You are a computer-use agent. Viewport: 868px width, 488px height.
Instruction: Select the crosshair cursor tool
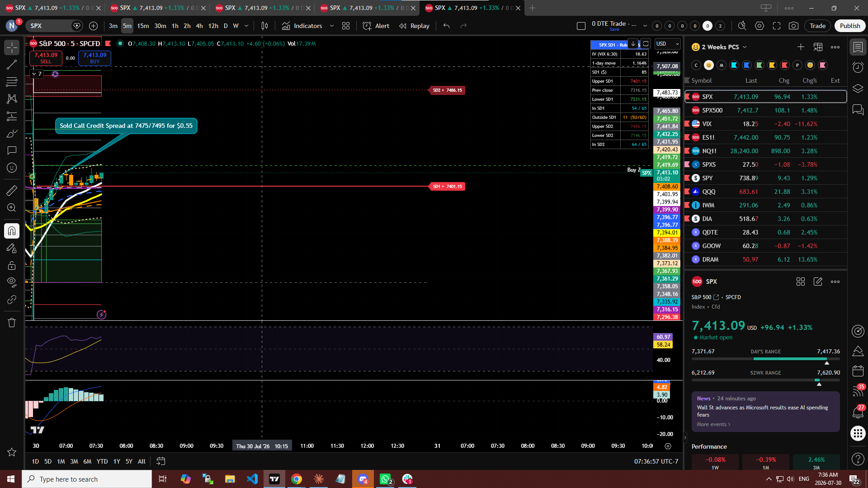coord(12,47)
